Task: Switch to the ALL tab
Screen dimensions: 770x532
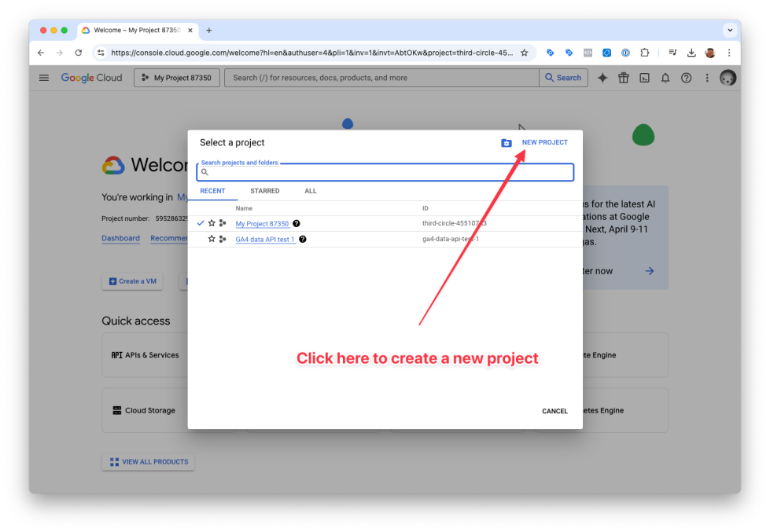Action: point(311,191)
